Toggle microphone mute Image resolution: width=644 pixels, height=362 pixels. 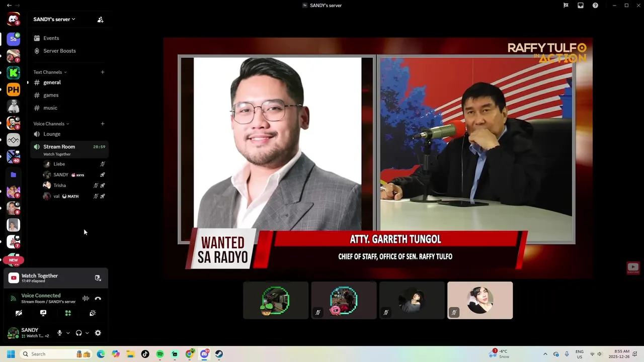59,333
